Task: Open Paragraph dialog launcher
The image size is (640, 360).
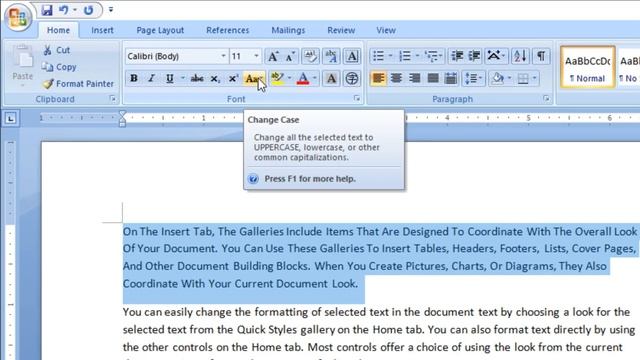Action: pyautogui.click(x=546, y=99)
